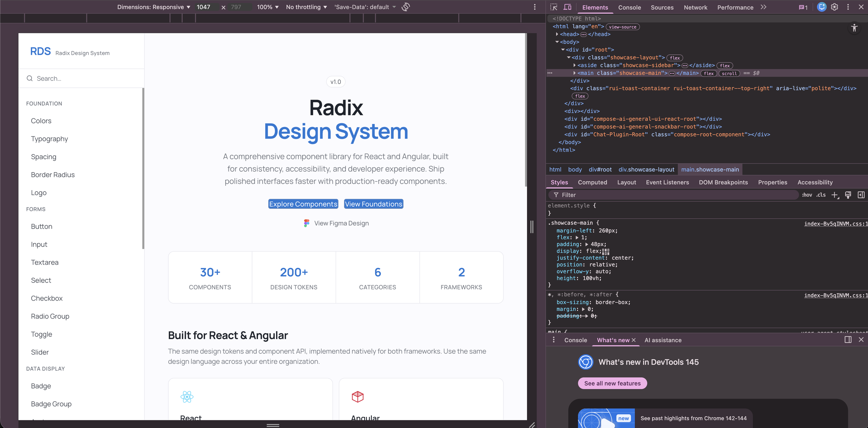Open the index-Bv5qINVM.css link for .showcase-main

tap(836, 224)
